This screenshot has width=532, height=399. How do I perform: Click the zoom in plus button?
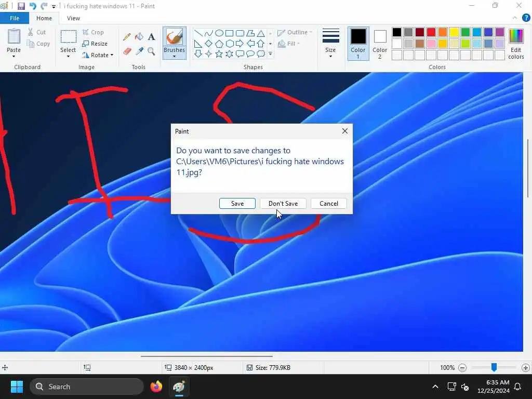click(x=526, y=367)
